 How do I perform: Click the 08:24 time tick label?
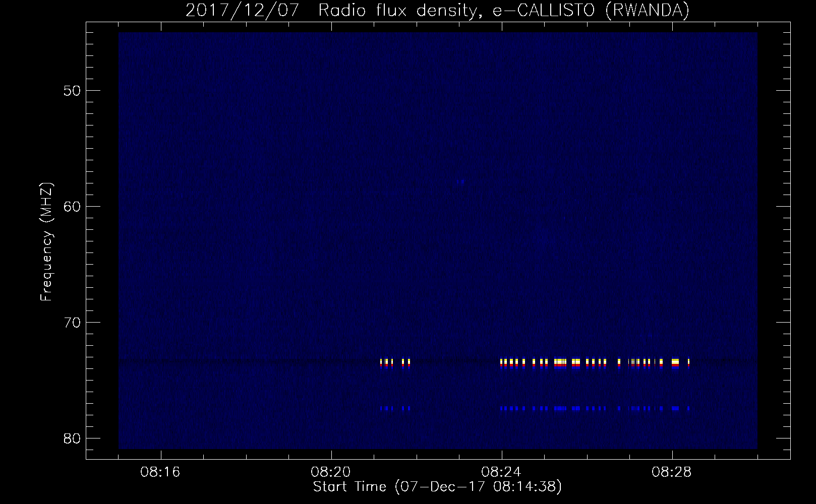tap(501, 472)
